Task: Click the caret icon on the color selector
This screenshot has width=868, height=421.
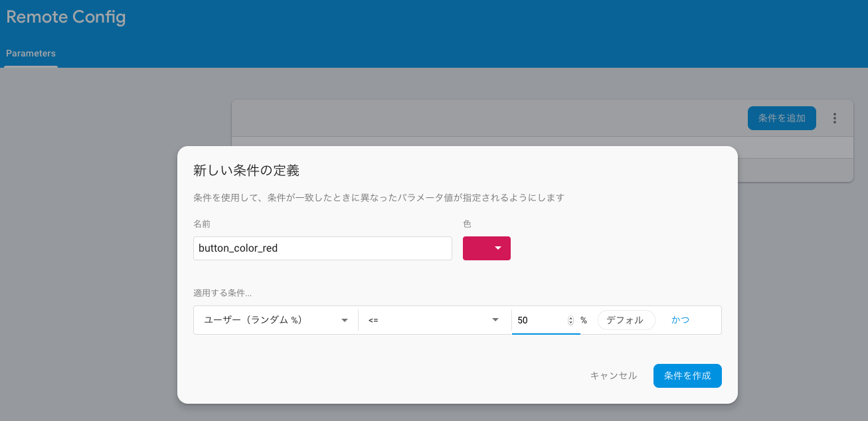Action: click(x=497, y=248)
